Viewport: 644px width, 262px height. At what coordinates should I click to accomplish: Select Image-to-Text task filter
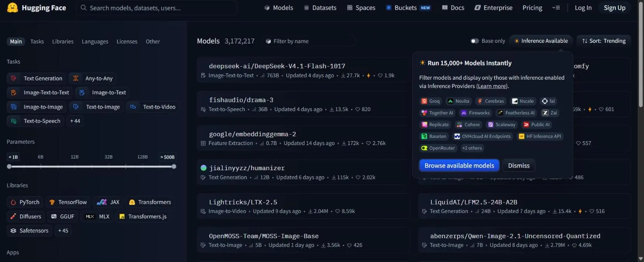103,93
